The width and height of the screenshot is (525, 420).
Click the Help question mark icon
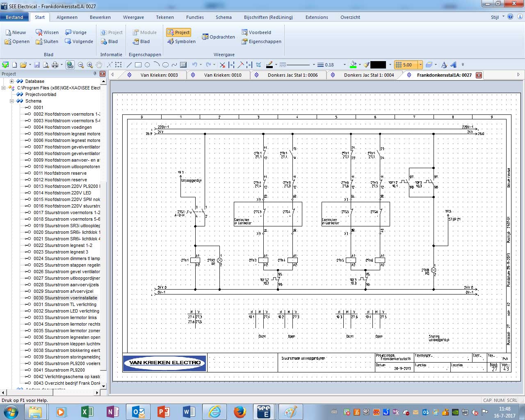(510, 17)
